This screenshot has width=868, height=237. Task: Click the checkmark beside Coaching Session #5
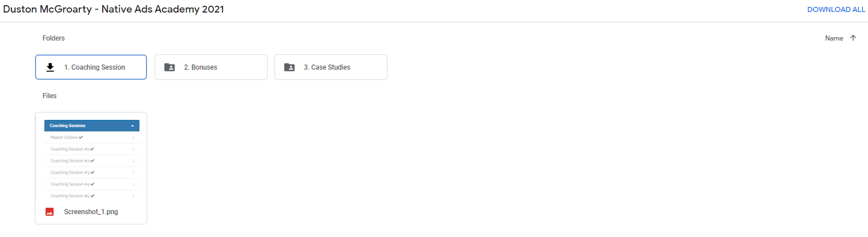[92, 195]
